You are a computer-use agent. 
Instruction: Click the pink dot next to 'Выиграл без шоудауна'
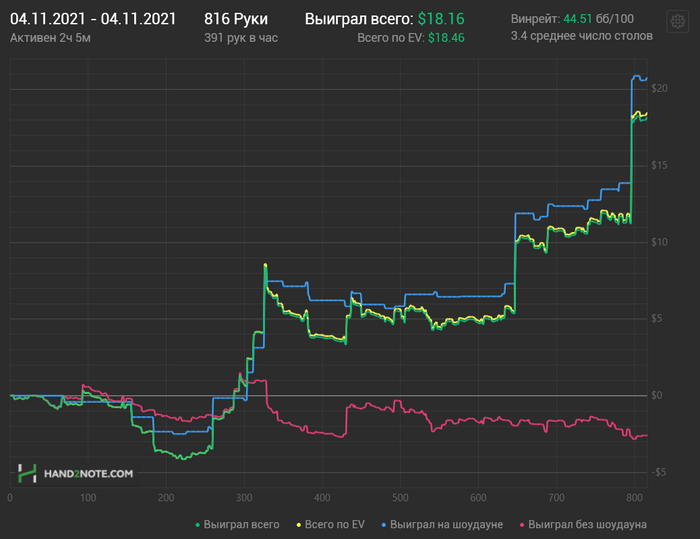(x=522, y=525)
